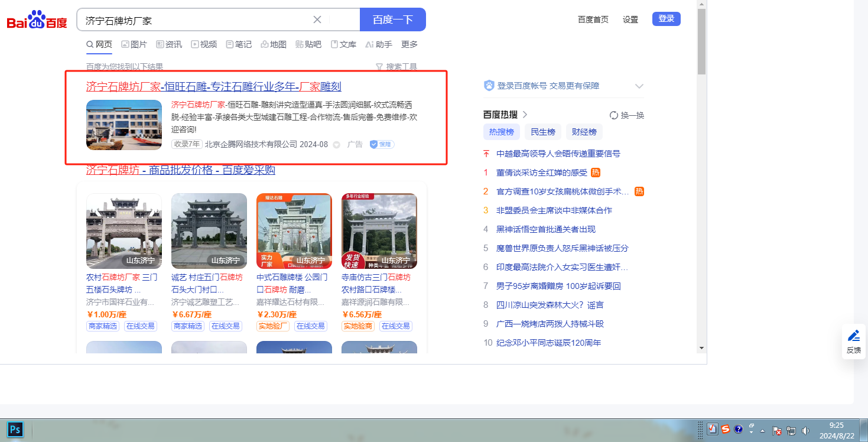Click 实地验厂 tag under ¥2.30万/座
Image resolution: width=868 pixels, height=442 pixels.
tap(274, 326)
